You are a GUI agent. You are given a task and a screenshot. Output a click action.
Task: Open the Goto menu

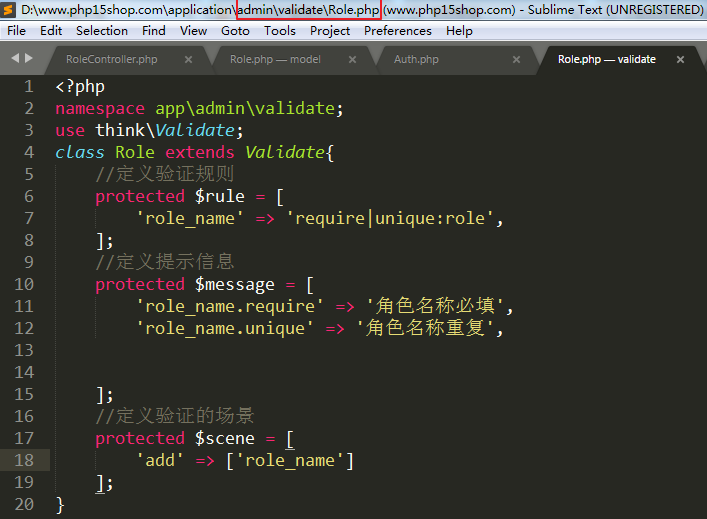[x=236, y=31]
